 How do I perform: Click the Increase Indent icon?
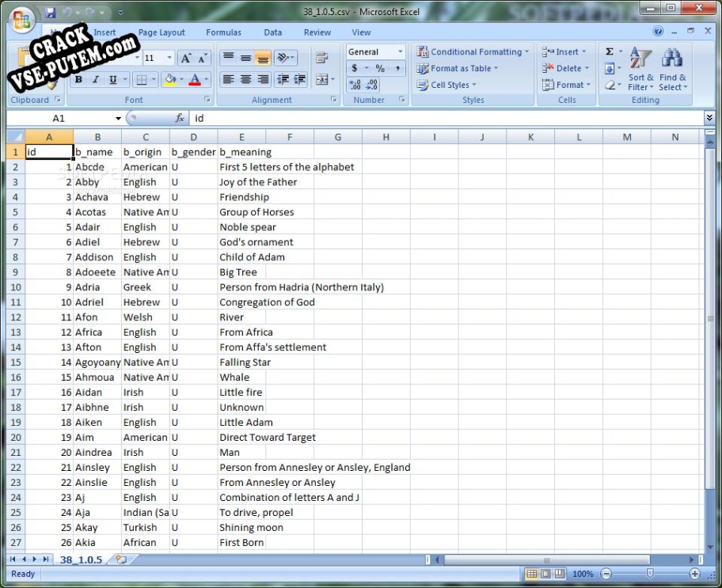coord(300,79)
